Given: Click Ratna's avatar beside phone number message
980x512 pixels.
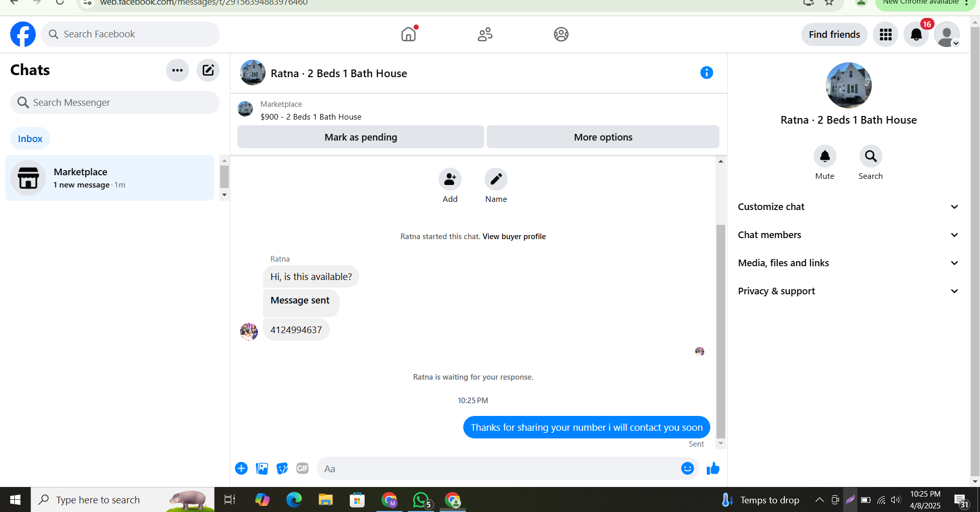Looking at the screenshot, I should pos(249,332).
